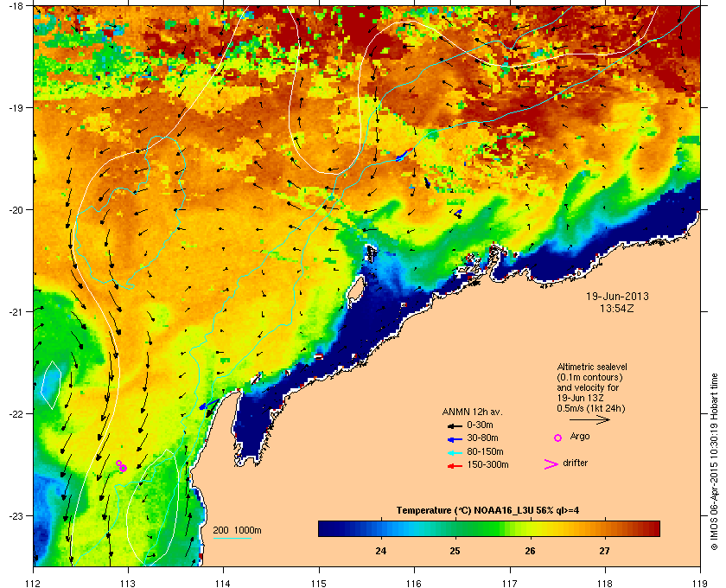The height and width of the screenshot is (588, 726).
Task: Click the '30-80m' depth label
Action: pos(482,438)
